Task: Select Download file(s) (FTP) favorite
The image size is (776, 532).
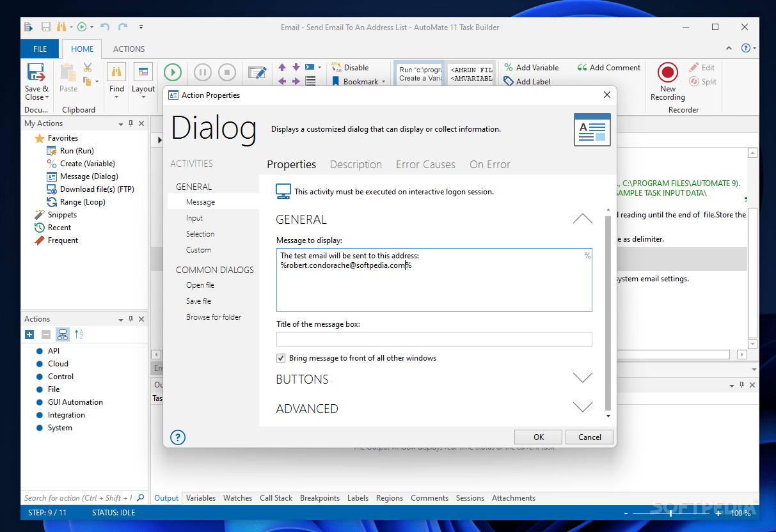Action: click(97, 189)
